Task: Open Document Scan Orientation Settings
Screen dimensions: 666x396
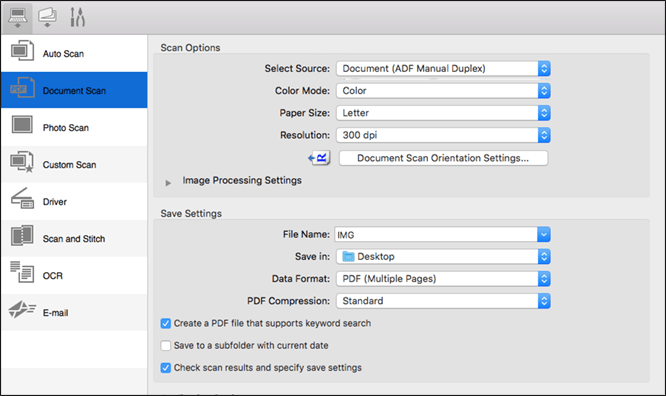Action: click(x=443, y=158)
